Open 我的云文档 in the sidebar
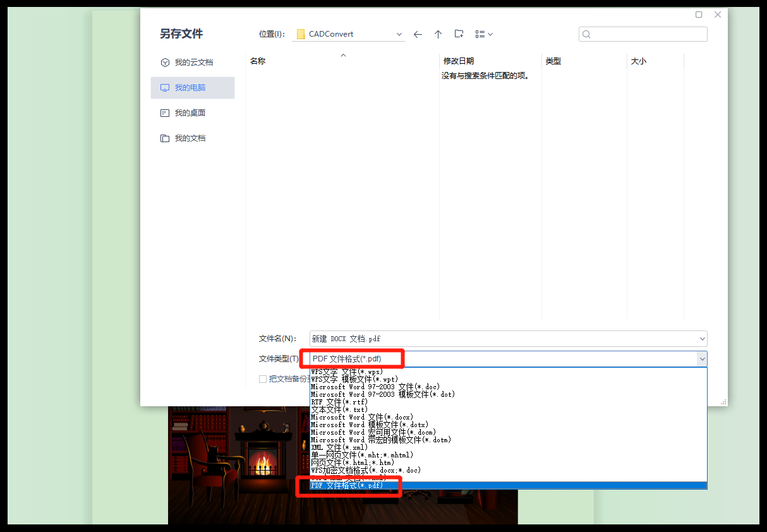This screenshot has width=767, height=532. point(193,63)
